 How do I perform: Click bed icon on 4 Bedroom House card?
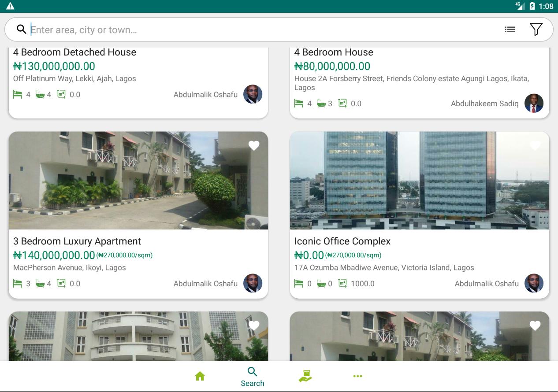pyautogui.click(x=299, y=104)
